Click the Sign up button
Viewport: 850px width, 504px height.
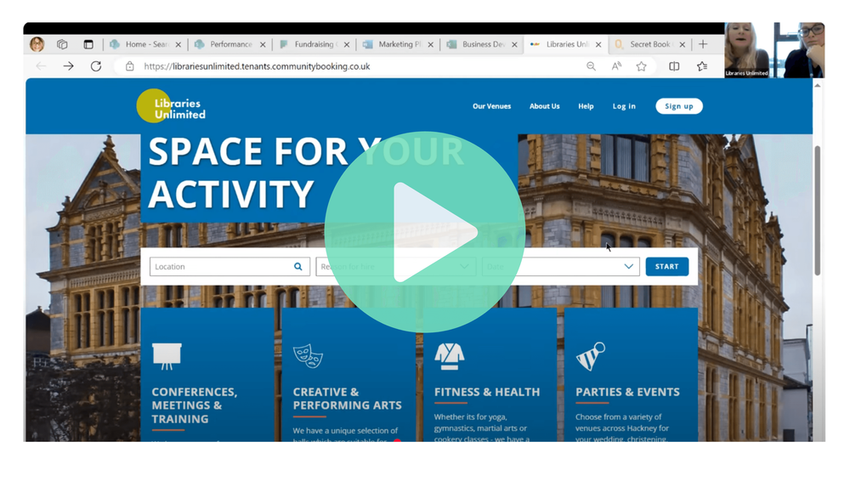point(678,106)
